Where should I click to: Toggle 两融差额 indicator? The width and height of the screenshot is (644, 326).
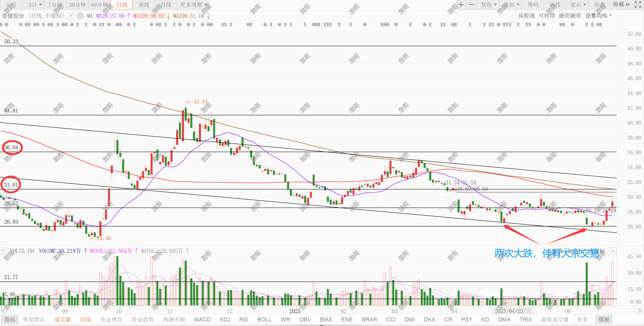174,319
